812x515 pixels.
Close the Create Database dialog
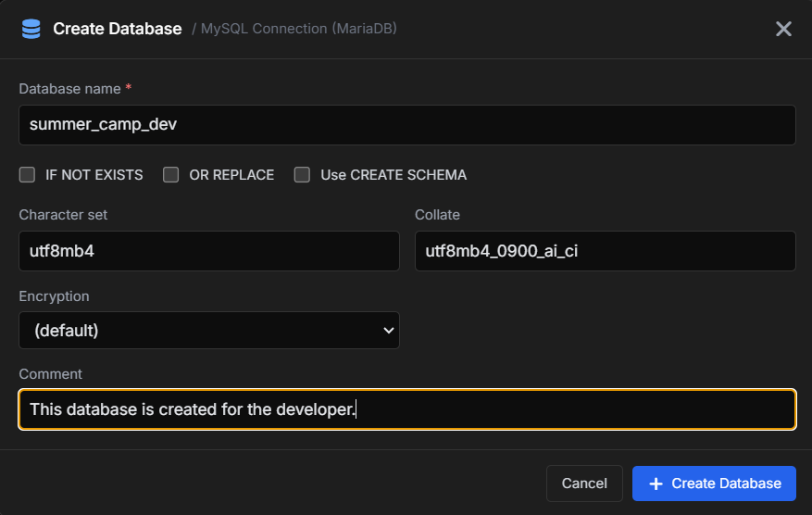[x=783, y=29]
